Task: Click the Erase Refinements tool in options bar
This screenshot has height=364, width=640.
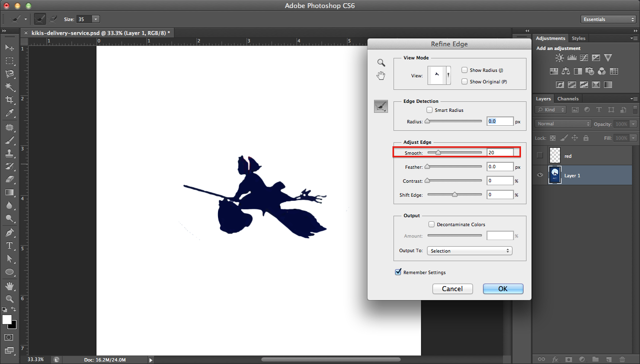Action: pos(53,19)
